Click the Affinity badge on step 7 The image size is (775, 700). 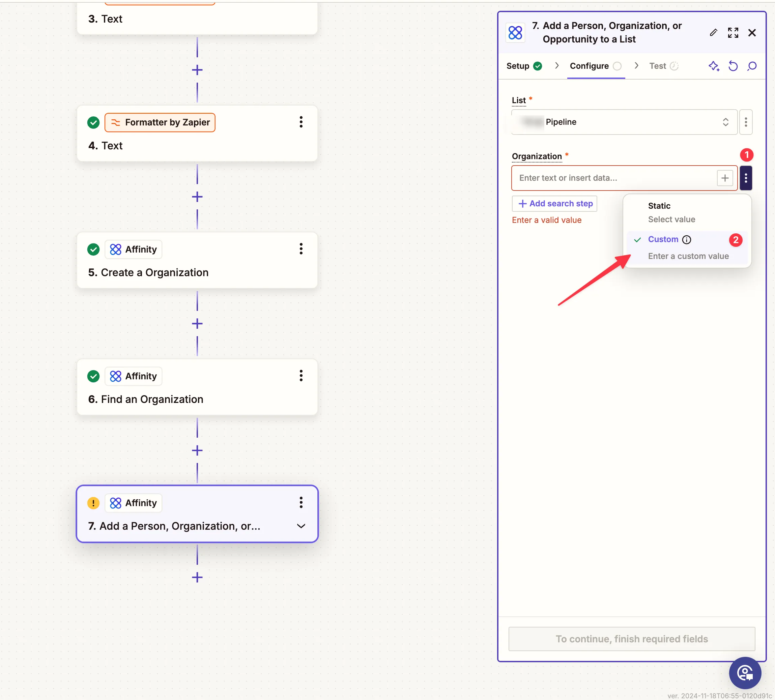point(134,503)
